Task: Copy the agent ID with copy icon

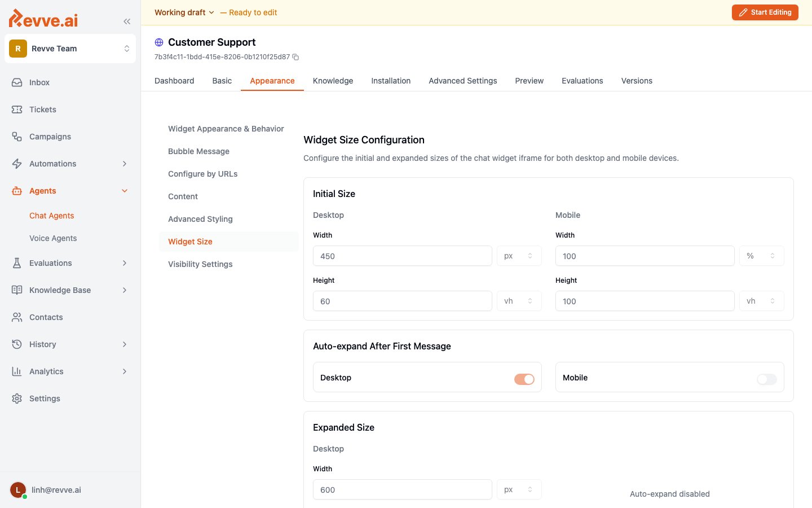Action: (295, 57)
